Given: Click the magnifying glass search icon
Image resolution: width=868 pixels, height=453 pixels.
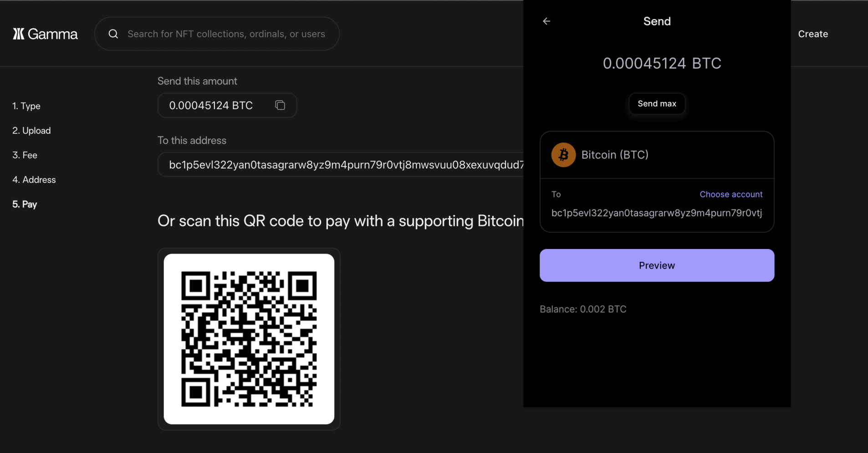Looking at the screenshot, I should click(113, 33).
